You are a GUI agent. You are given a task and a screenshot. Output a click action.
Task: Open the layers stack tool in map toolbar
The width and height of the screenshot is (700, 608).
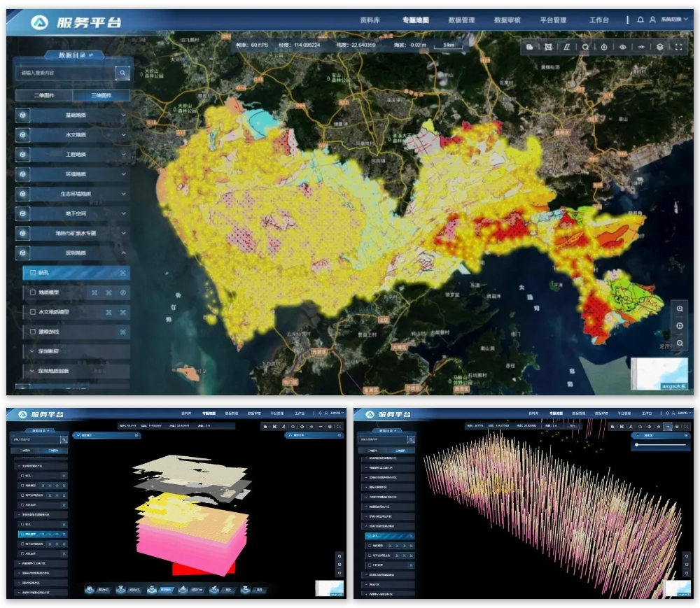click(659, 47)
